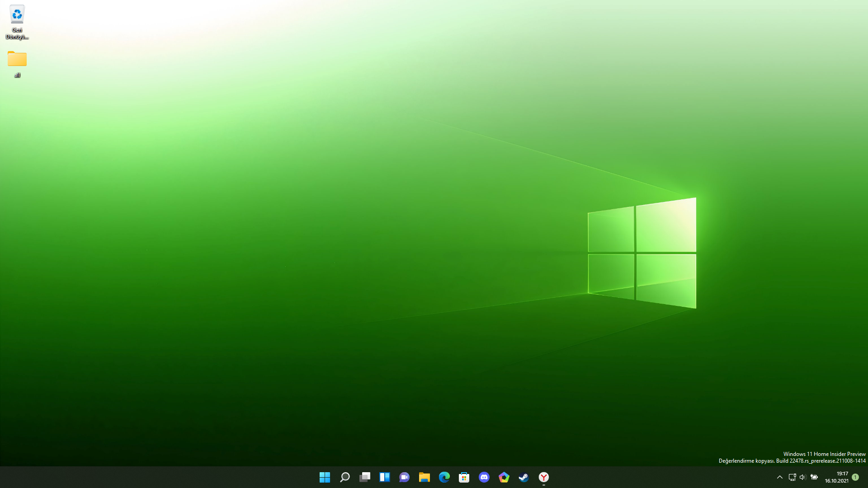Open Microsoft Store from taskbar

pos(464,477)
